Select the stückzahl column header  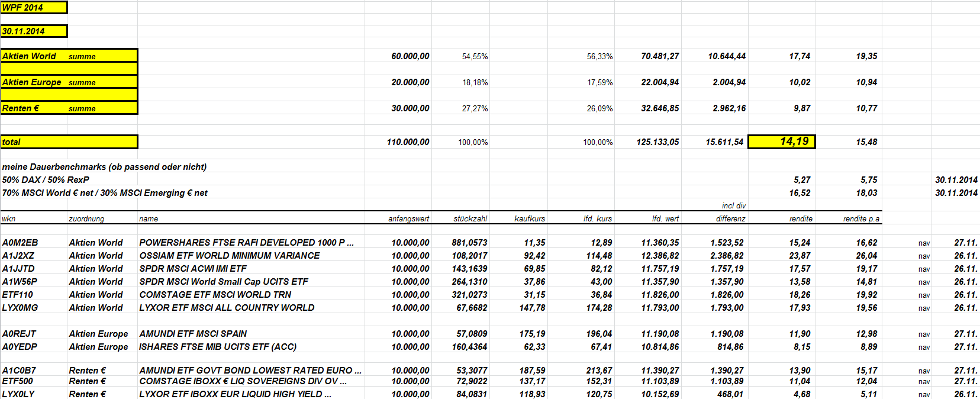(x=470, y=218)
